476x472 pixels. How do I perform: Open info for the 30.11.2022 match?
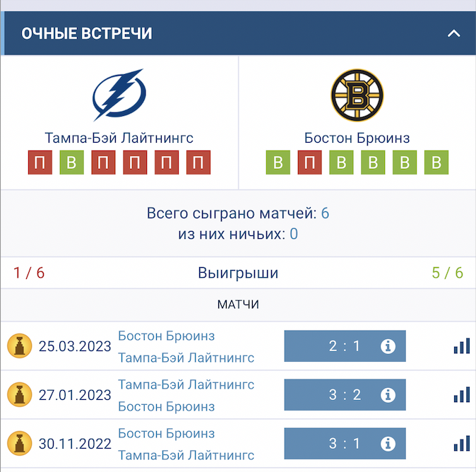tap(388, 444)
